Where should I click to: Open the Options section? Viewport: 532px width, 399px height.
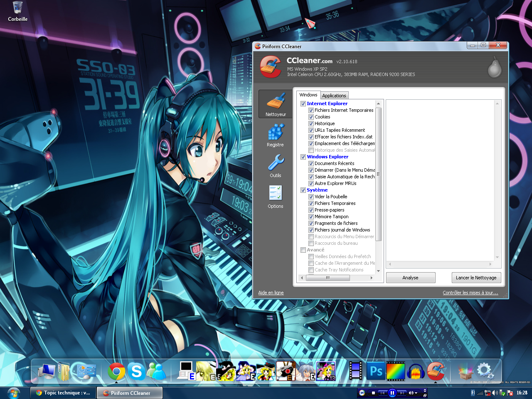pyautogui.click(x=276, y=197)
